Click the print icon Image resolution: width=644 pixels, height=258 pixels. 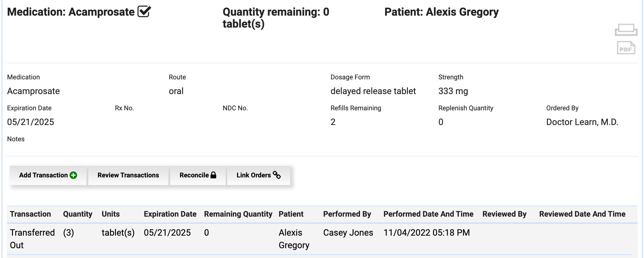coord(626,30)
